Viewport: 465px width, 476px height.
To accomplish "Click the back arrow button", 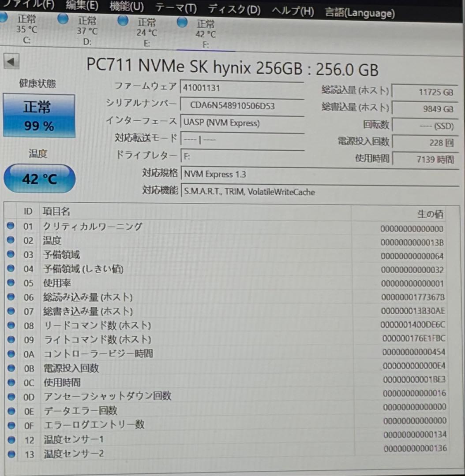I will pos(12,62).
